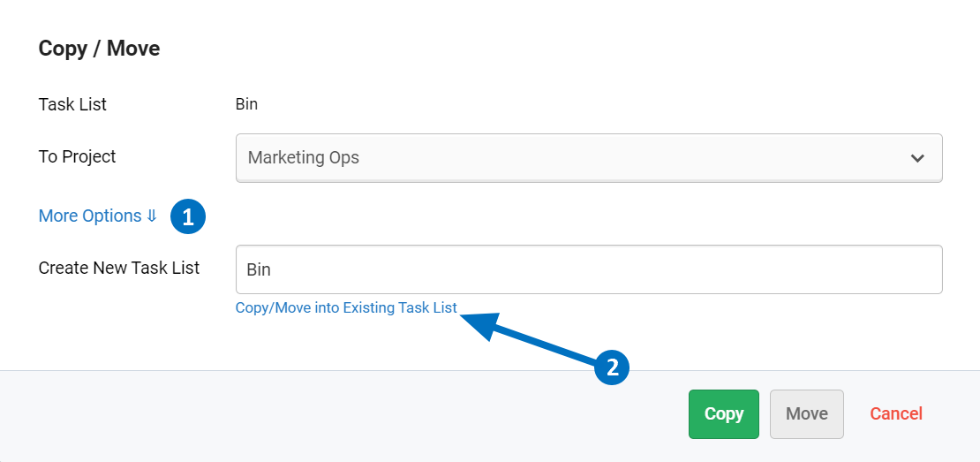
Task: Cancel the Copy / Move dialog
Action: pos(895,413)
